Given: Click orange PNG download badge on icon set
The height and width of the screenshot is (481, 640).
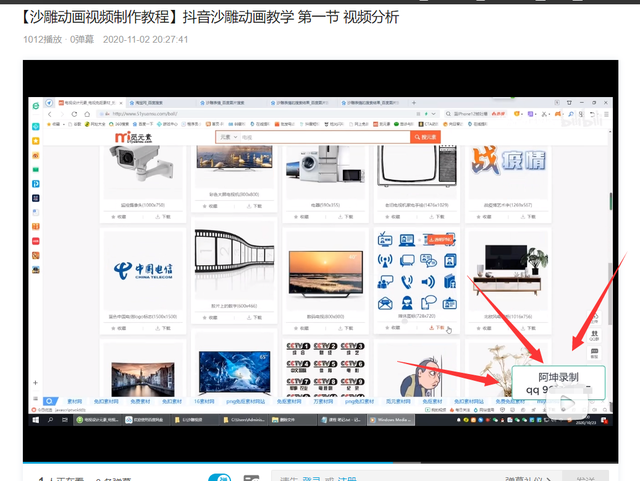Looking at the screenshot, I should (x=439, y=240).
